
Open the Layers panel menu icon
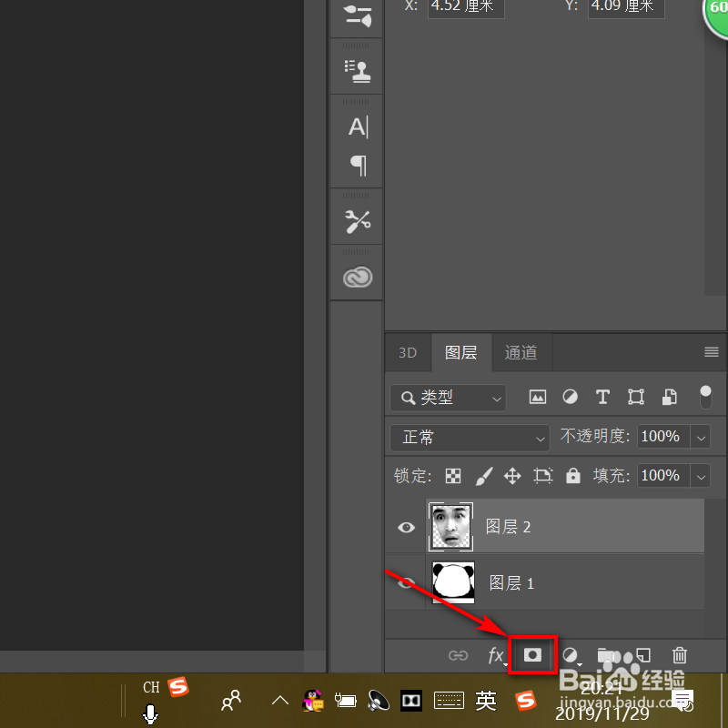point(712,352)
